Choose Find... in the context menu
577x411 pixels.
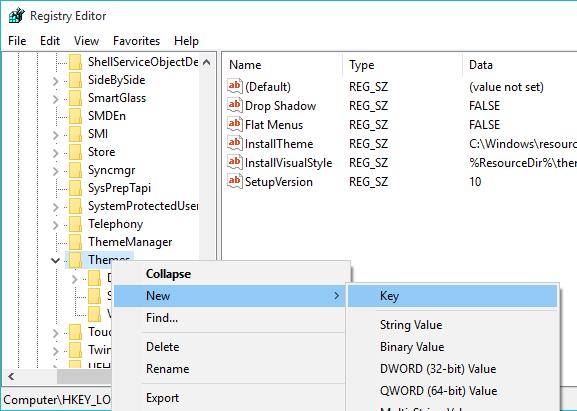point(231,318)
